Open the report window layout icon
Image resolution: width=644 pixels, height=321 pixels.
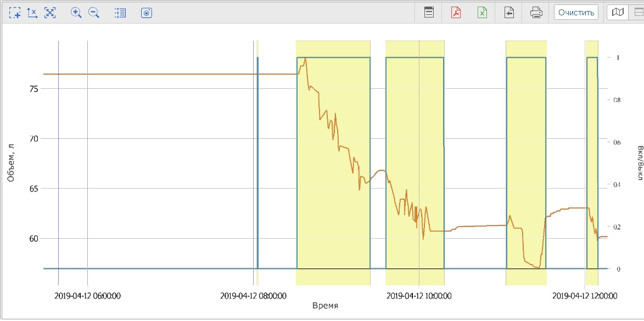429,13
